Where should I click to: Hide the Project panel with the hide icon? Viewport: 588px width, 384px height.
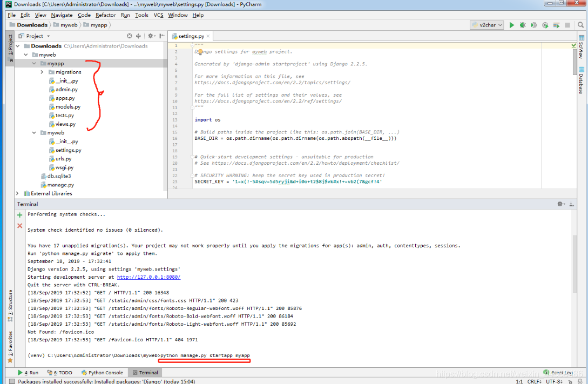[x=161, y=36]
